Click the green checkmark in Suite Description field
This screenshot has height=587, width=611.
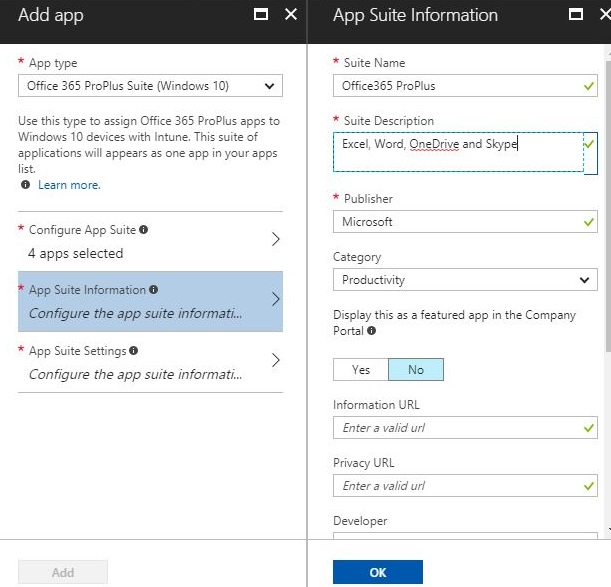(589, 144)
